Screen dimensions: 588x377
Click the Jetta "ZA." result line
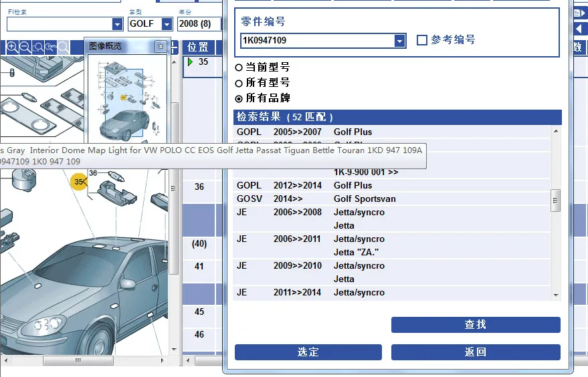pos(357,253)
